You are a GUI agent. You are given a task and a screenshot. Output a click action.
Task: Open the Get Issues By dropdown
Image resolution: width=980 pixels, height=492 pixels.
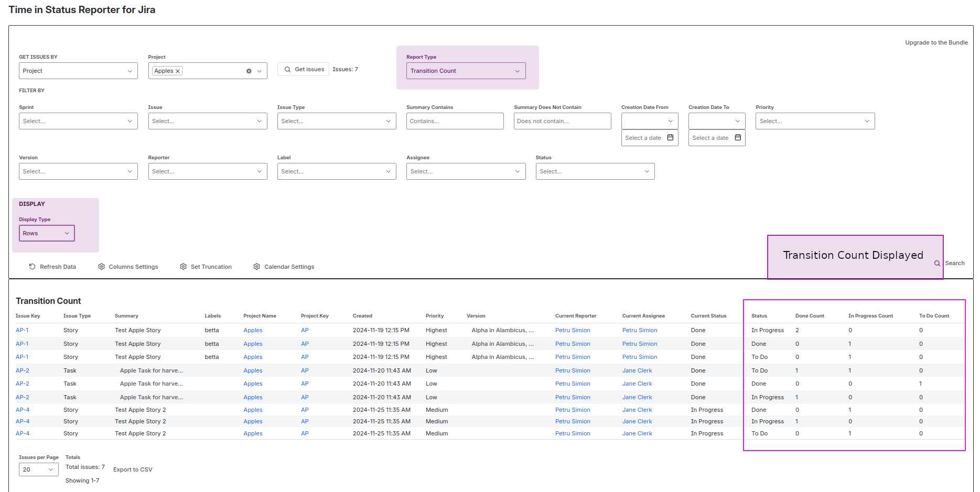point(78,71)
